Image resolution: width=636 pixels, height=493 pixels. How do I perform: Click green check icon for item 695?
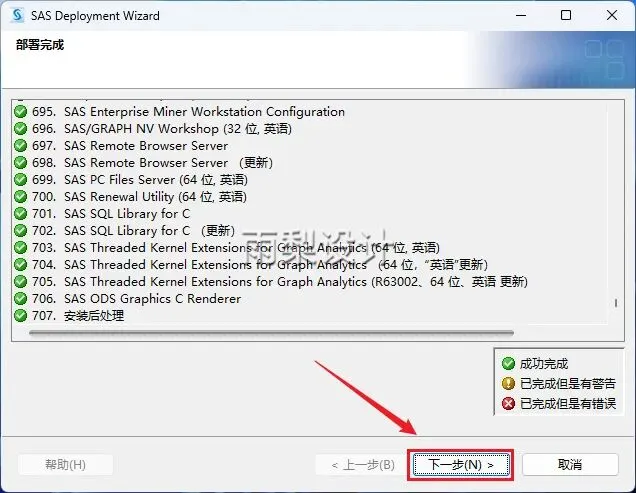(x=20, y=112)
